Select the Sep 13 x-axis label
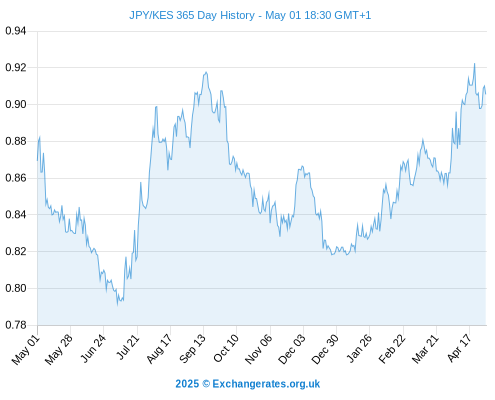Screen dimensions: 495x400 [192, 349]
